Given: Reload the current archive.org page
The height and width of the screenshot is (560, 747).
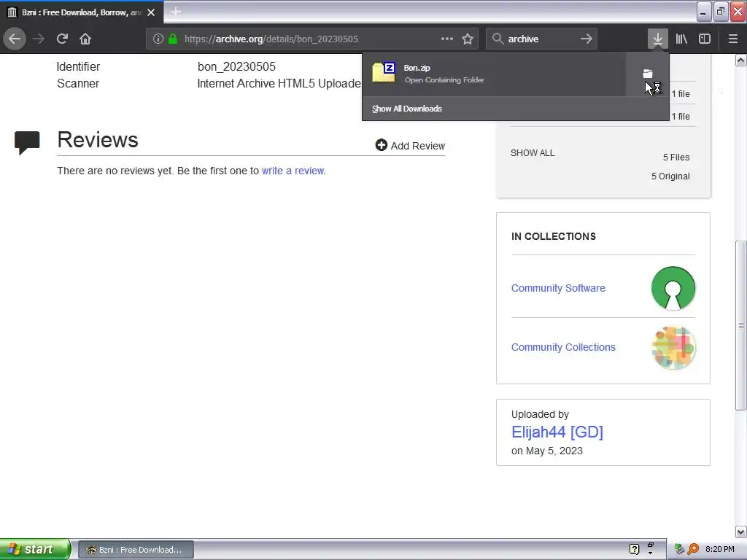Looking at the screenshot, I should [x=62, y=39].
